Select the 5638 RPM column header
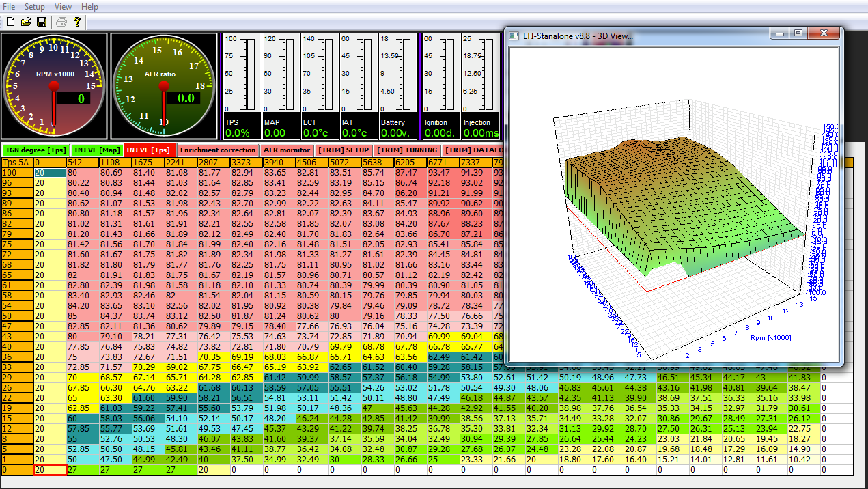Image resolution: width=868 pixels, height=489 pixels. point(378,163)
